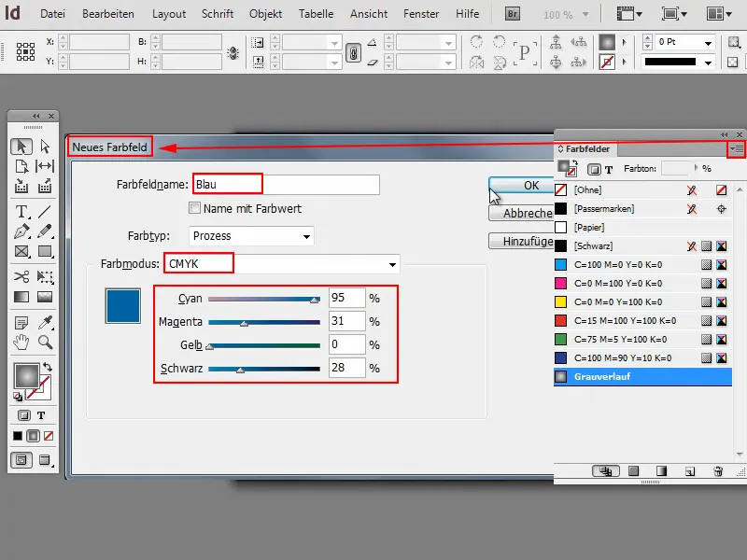Toggle Normal view mode in toolbox
This screenshot has width=747, height=560.
(x=21, y=460)
